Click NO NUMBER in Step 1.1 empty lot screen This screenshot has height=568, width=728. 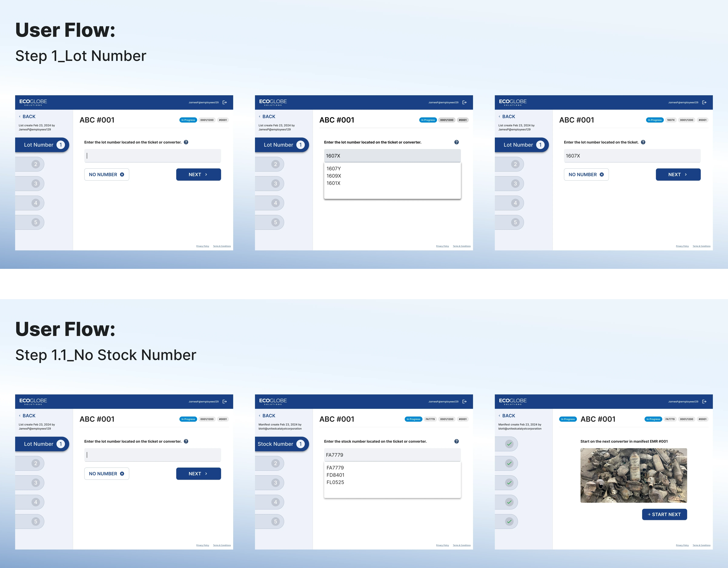(107, 474)
